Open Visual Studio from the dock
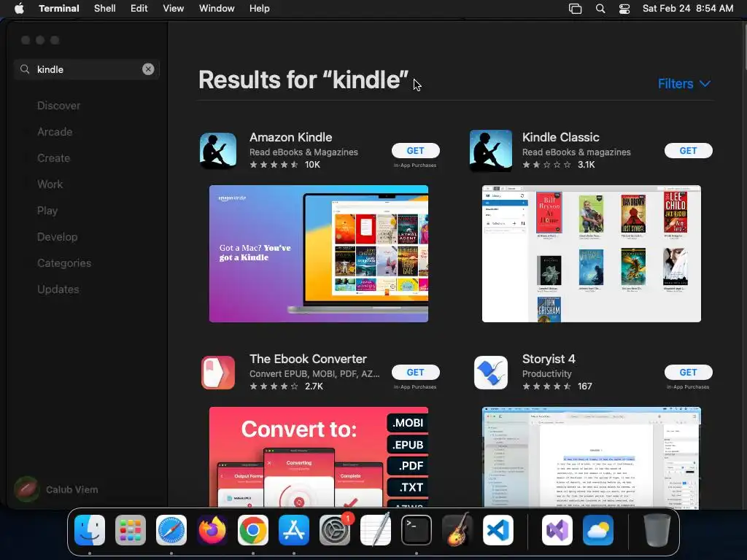 (557, 530)
